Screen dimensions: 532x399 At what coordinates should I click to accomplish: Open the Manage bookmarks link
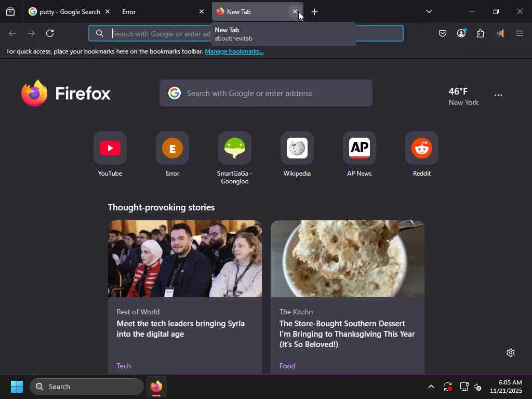click(234, 51)
